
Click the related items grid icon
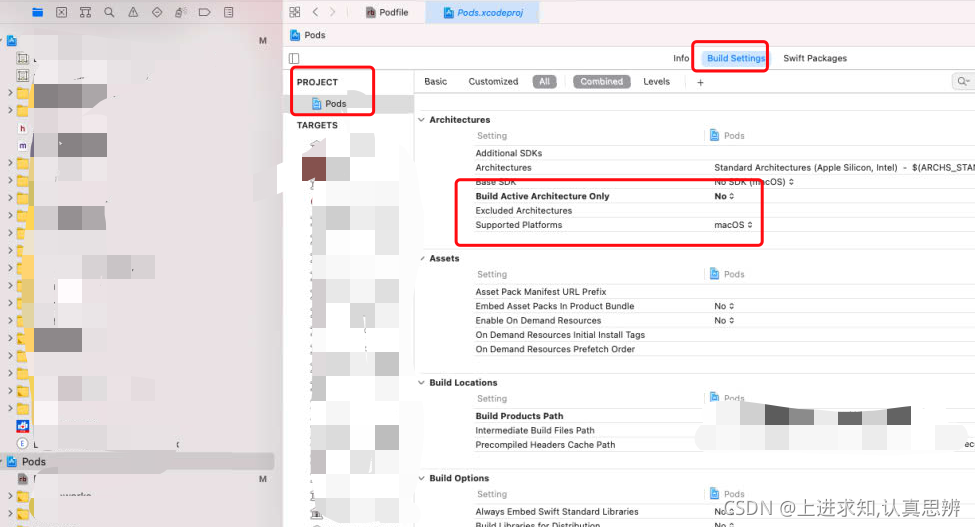point(295,12)
